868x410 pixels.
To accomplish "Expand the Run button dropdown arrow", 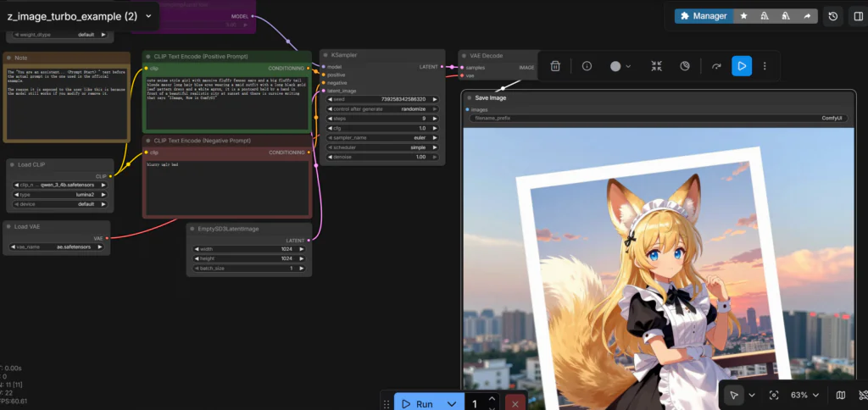I will (x=452, y=404).
